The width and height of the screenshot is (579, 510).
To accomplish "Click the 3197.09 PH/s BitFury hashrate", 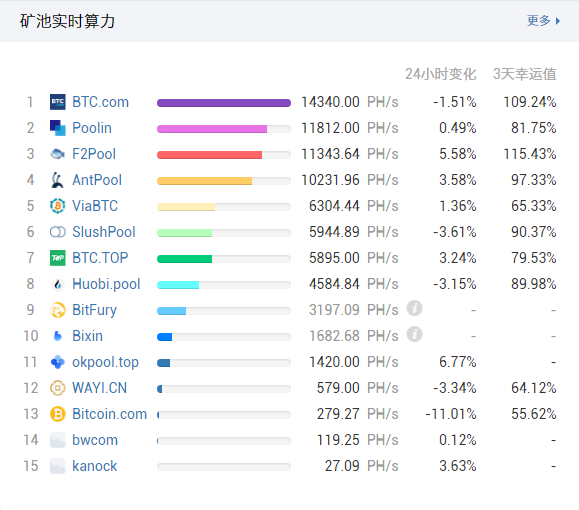I will click(x=354, y=310).
